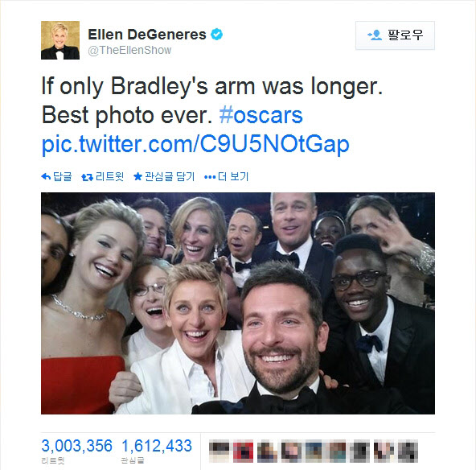Click the favorite star icon

pos(137,176)
